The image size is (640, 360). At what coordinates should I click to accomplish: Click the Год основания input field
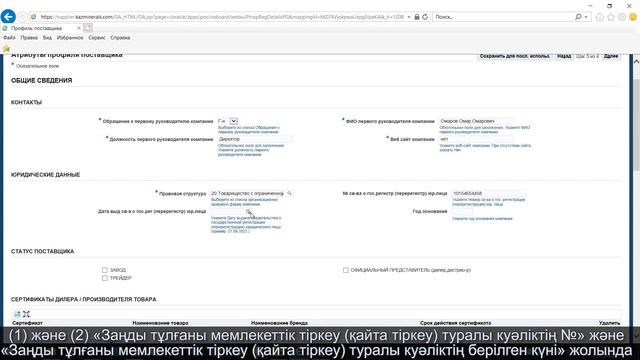click(462, 211)
